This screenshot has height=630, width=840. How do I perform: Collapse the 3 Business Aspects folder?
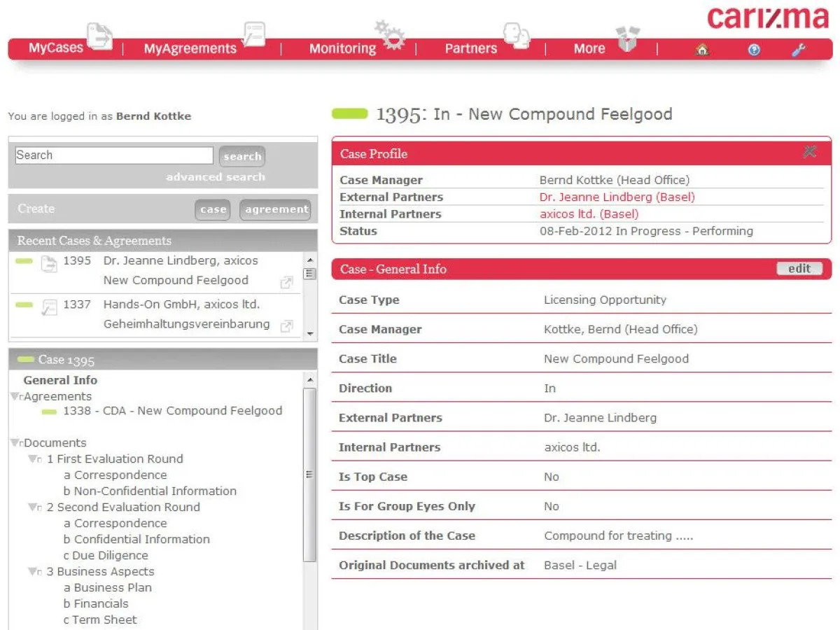pos(33,572)
